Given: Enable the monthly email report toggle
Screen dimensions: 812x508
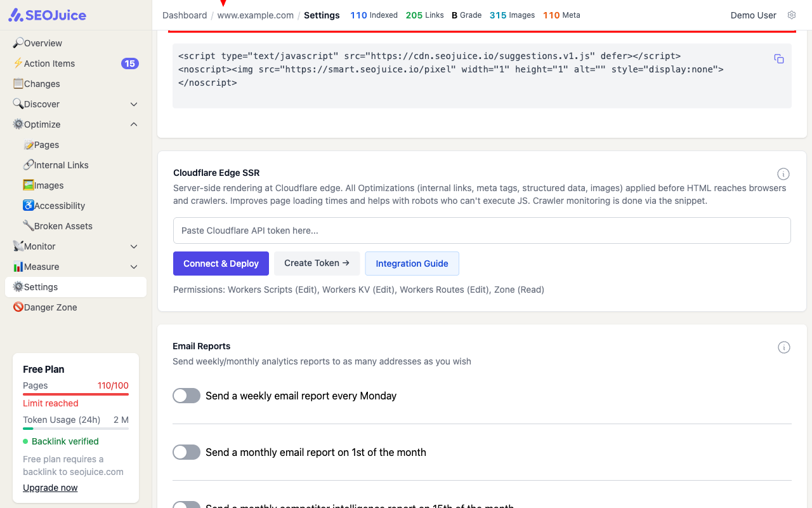Looking at the screenshot, I should (187, 452).
